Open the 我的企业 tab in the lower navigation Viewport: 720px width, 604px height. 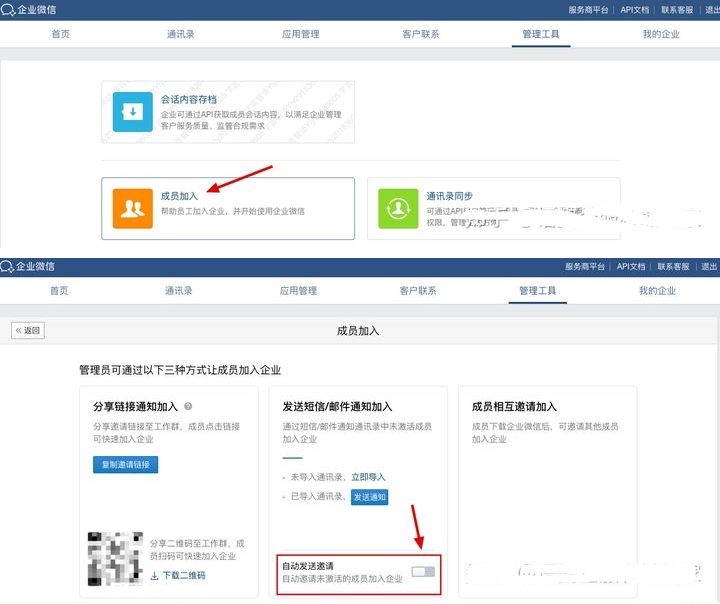pos(657,291)
